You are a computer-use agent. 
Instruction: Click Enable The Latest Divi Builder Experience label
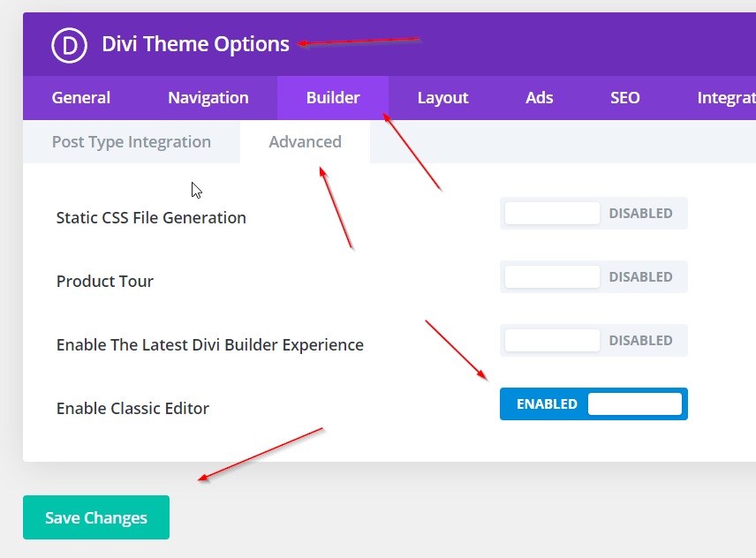coord(210,345)
